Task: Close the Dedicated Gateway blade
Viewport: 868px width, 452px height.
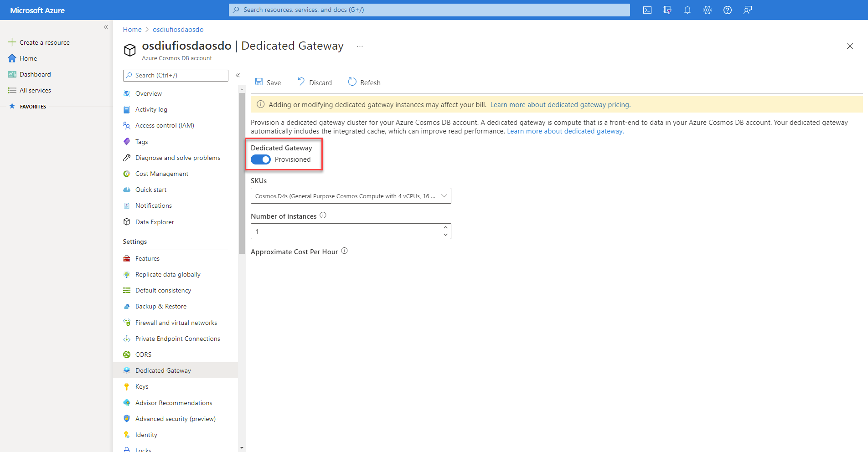Action: pos(850,46)
